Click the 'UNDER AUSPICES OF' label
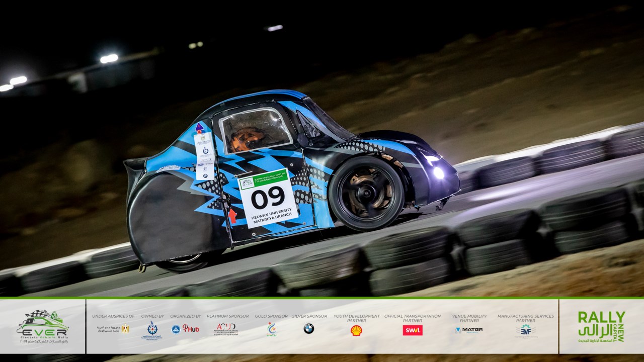644x362 pixels. [x=113, y=316]
